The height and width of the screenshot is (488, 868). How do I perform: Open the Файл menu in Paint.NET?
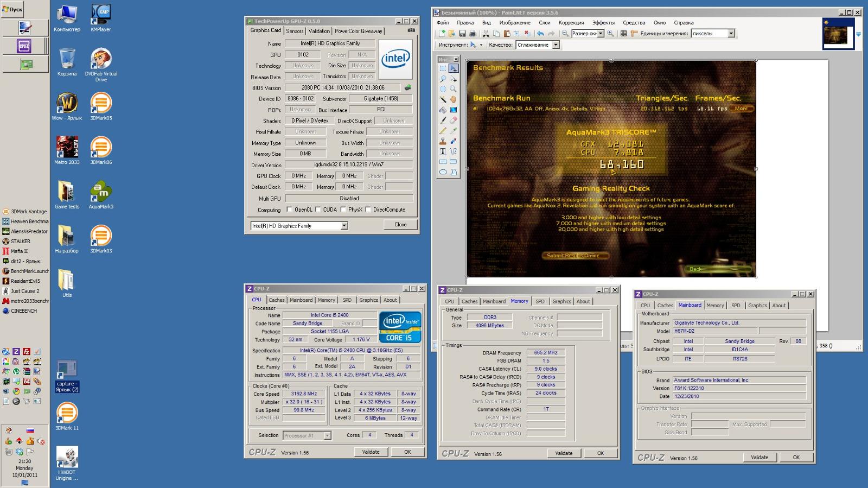pos(443,23)
